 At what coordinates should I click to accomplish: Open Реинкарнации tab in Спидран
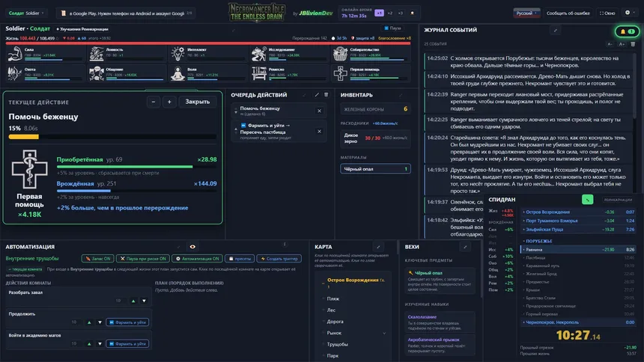pos(618,200)
